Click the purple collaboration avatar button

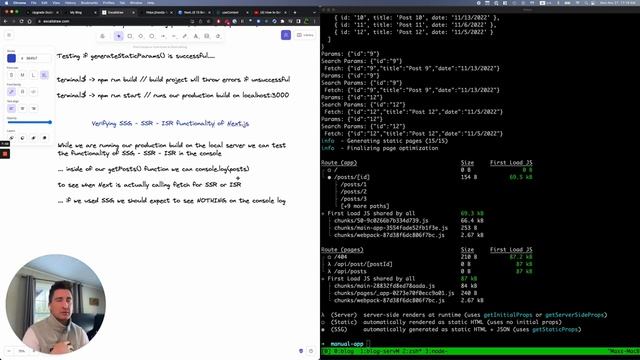[x=286, y=35]
